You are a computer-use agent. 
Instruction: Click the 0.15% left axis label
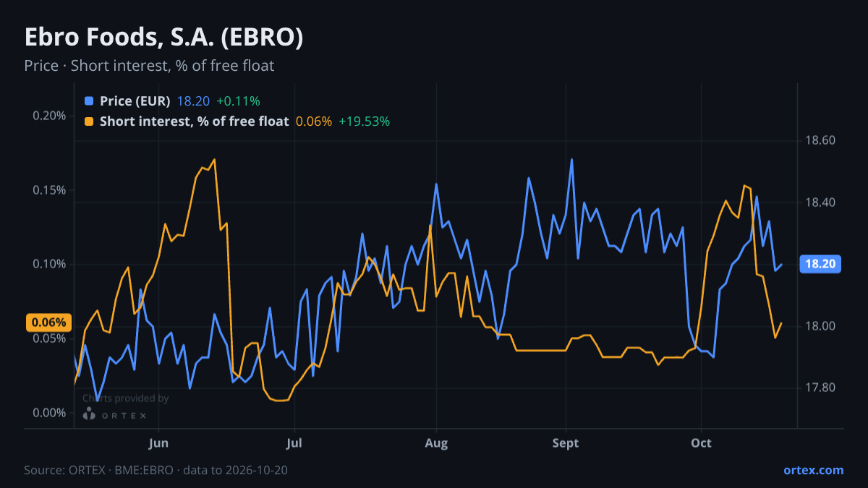tap(50, 190)
